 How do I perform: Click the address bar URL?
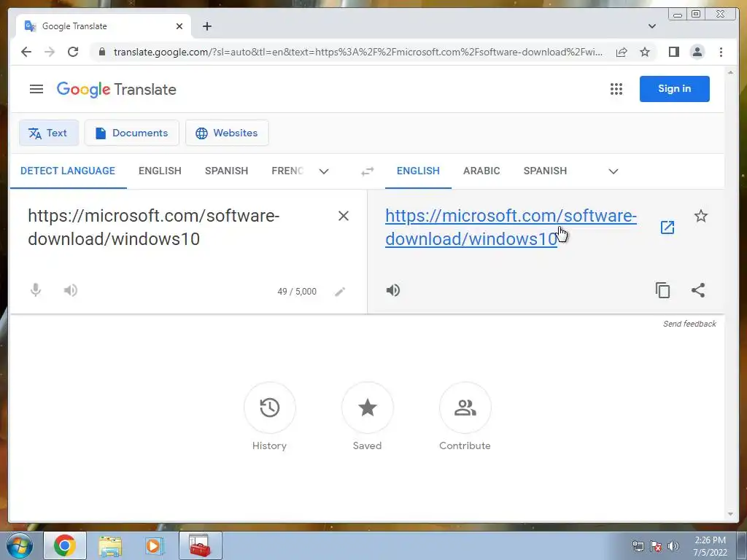coord(357,52)
